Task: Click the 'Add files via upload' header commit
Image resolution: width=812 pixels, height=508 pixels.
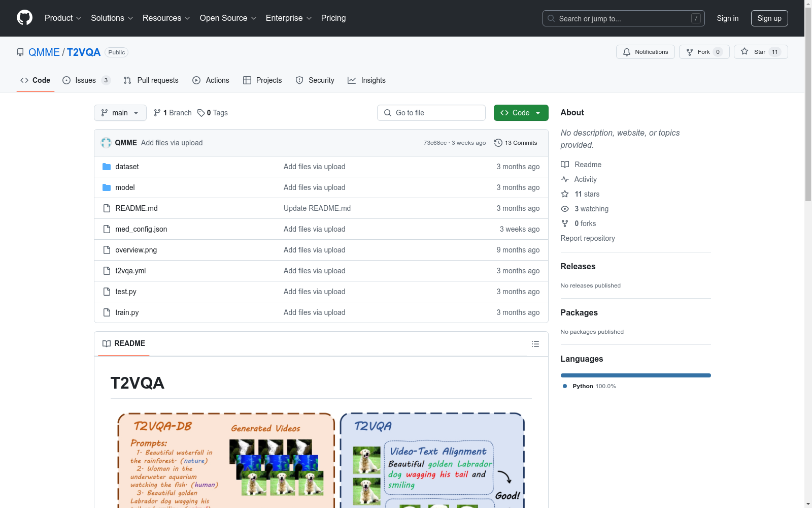Action: (172, 143)
